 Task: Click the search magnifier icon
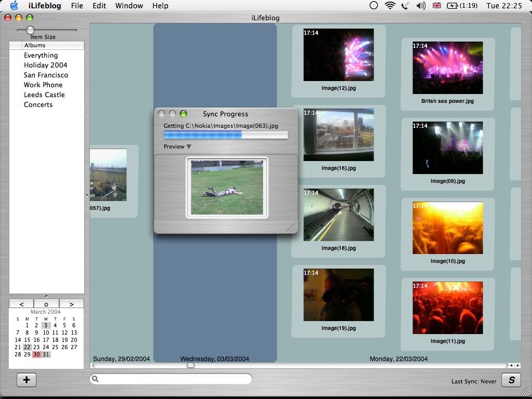click(x=96, y=379)
